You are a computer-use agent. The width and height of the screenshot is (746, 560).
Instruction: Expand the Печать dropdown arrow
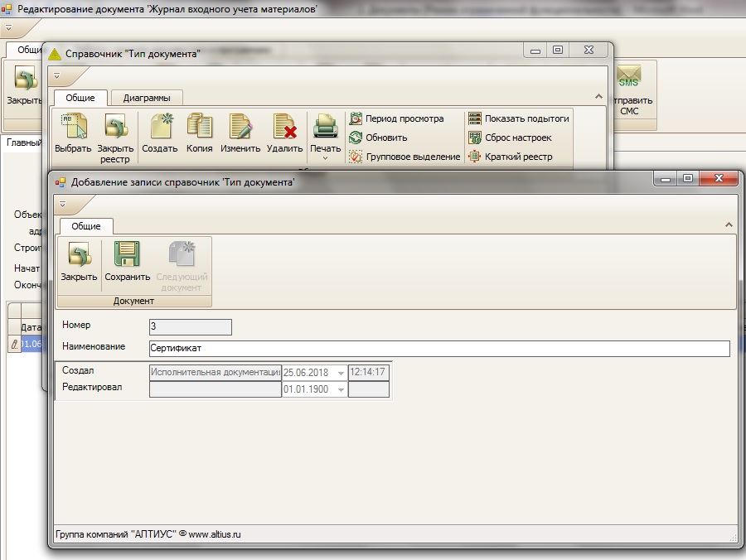coord(326,158)
